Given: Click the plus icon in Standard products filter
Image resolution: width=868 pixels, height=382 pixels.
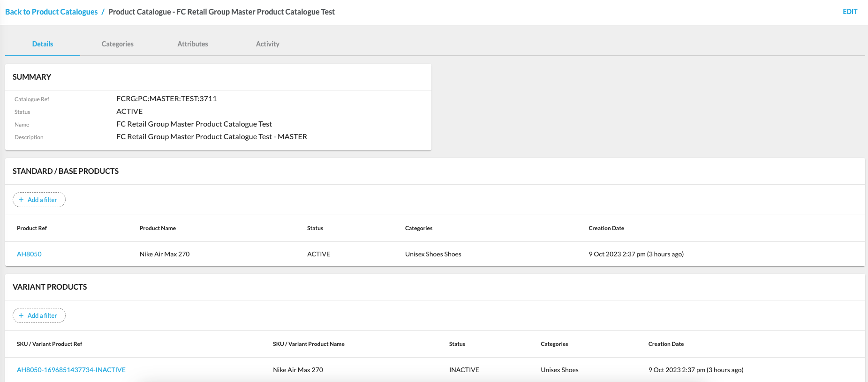Looking at the screenshot, I should [x=21, y=200].
